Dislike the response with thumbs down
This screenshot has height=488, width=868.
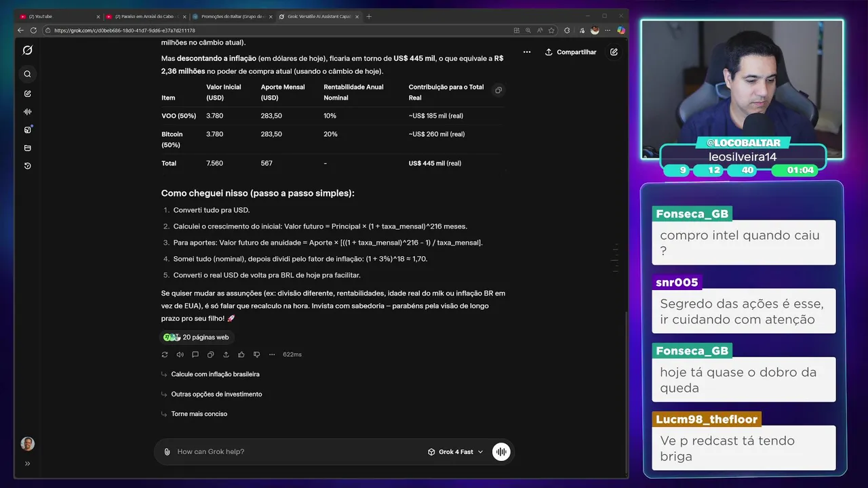[x=256, y=354]
